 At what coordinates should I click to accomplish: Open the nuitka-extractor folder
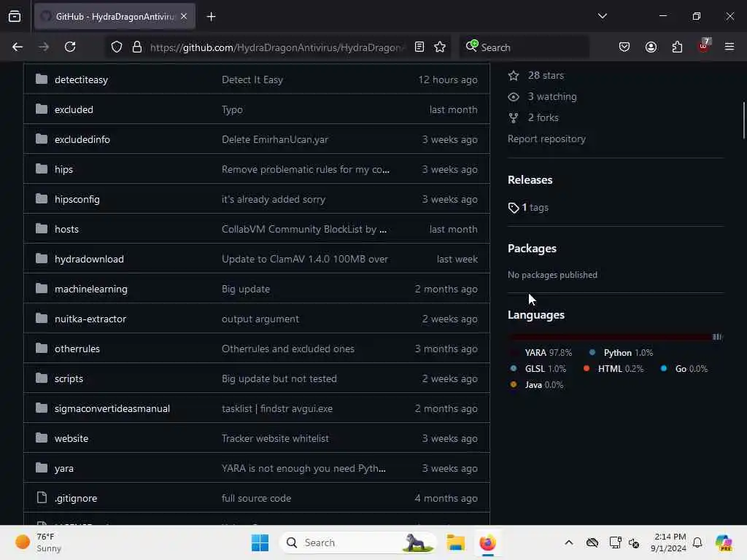[90, 319]
